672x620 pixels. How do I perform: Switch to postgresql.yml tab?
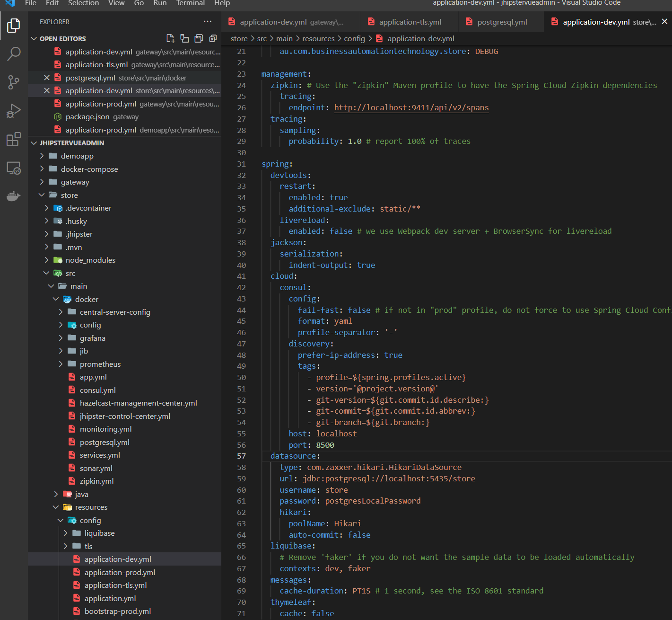click(501, 22)
